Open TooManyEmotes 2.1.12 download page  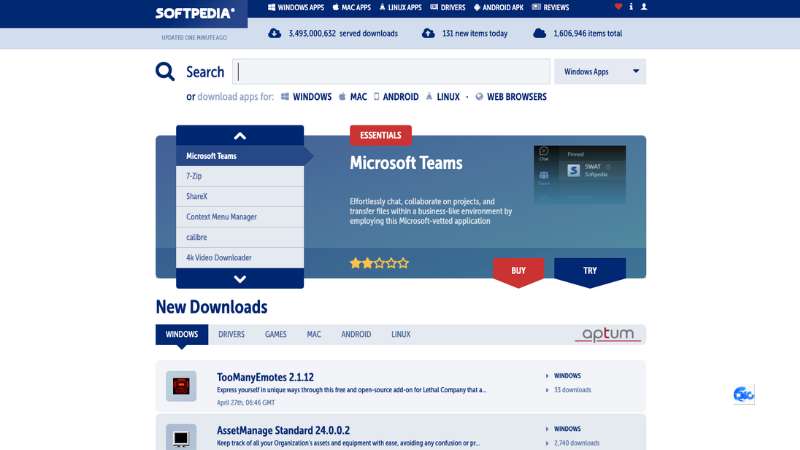point(265,377)
